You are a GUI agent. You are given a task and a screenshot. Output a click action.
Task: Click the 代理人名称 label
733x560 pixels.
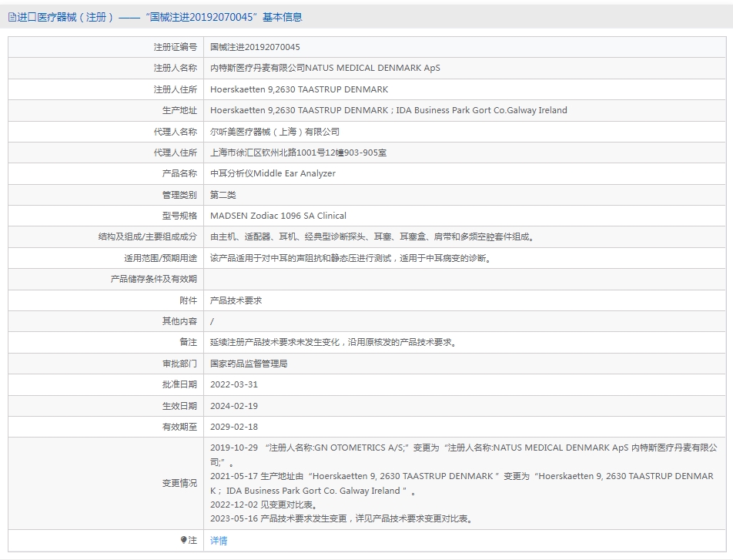[x=176, y=132]
